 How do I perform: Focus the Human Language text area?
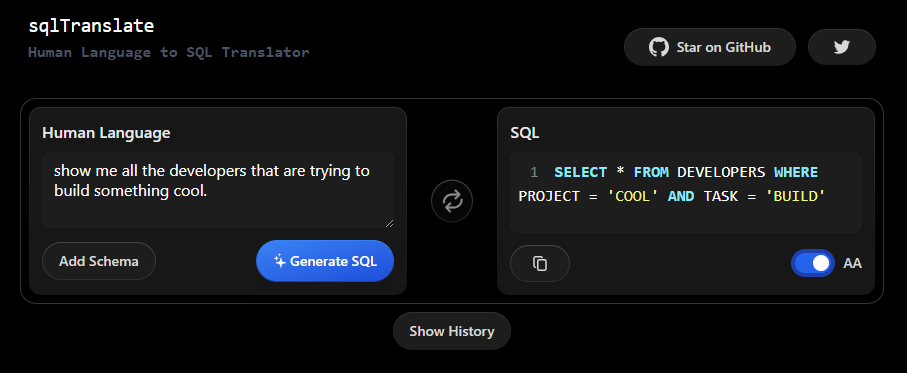click(x=218, y=190)
